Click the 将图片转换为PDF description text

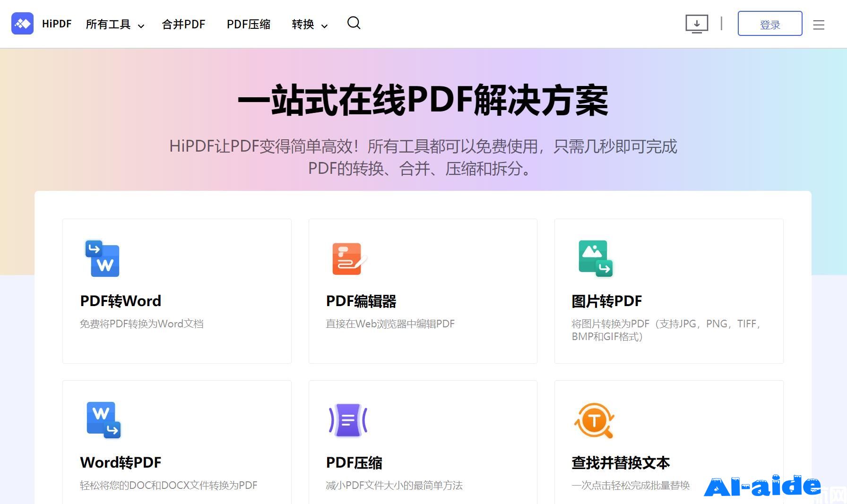tap(667, 330)
